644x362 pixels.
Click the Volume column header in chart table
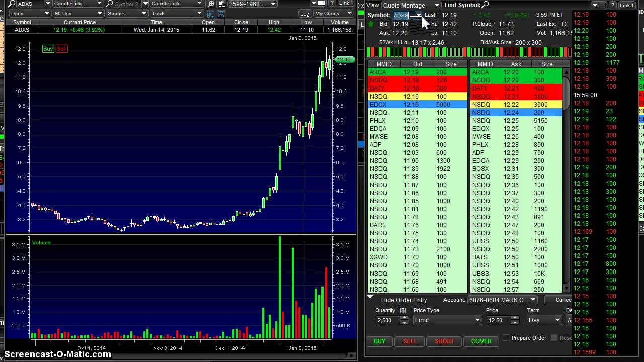tap(340, 22)
